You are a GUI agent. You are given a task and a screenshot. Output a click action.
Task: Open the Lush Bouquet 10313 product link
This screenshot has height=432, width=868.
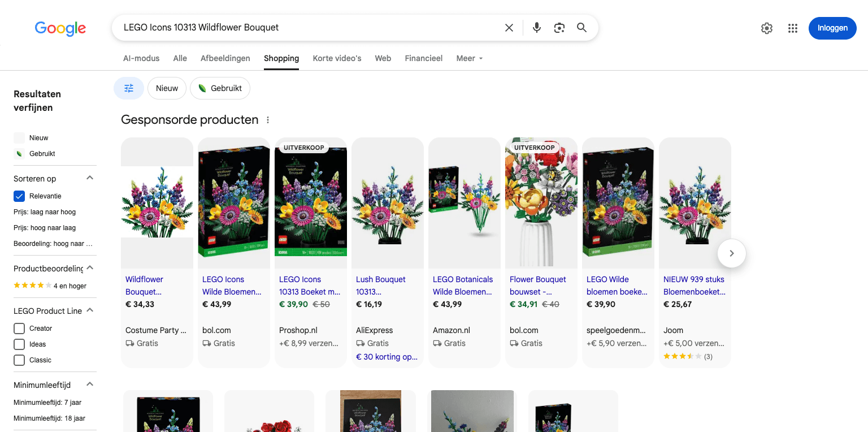(381, 286)
